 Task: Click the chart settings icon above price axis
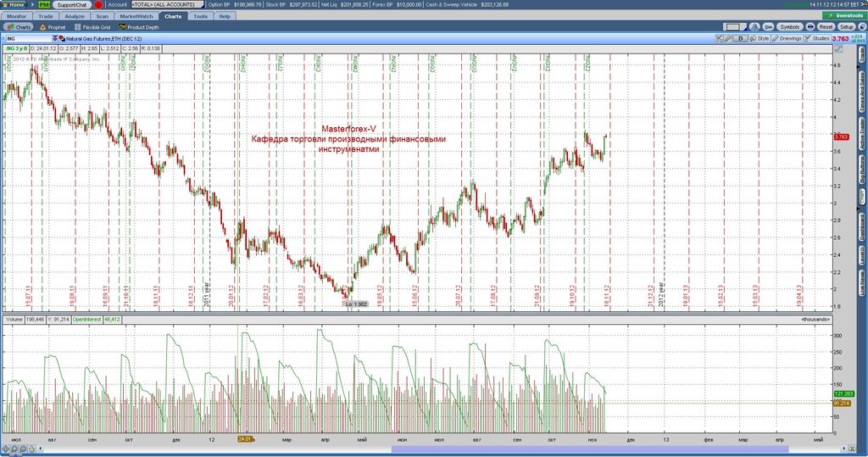(839, 48)
